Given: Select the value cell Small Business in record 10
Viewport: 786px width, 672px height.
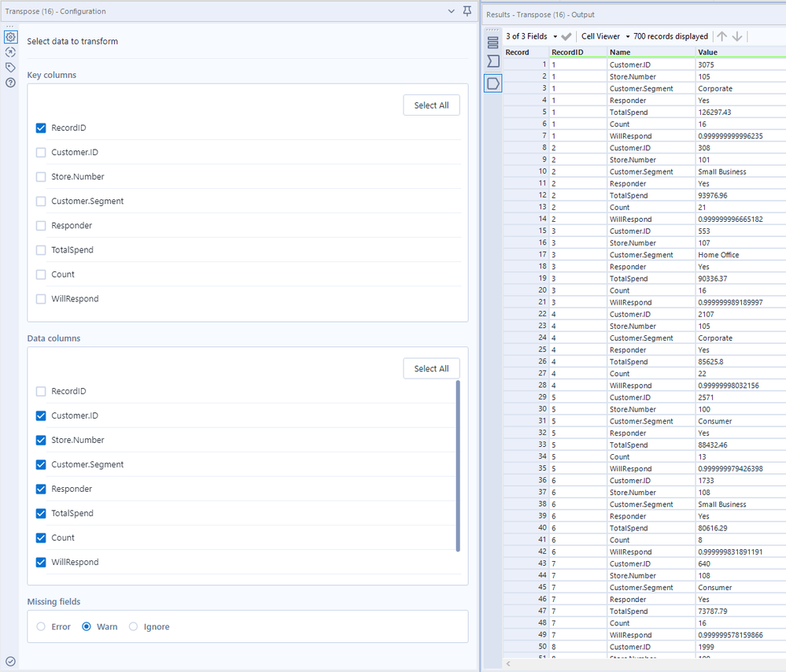Looking at the screenshot, I should [x=741, y=172].
